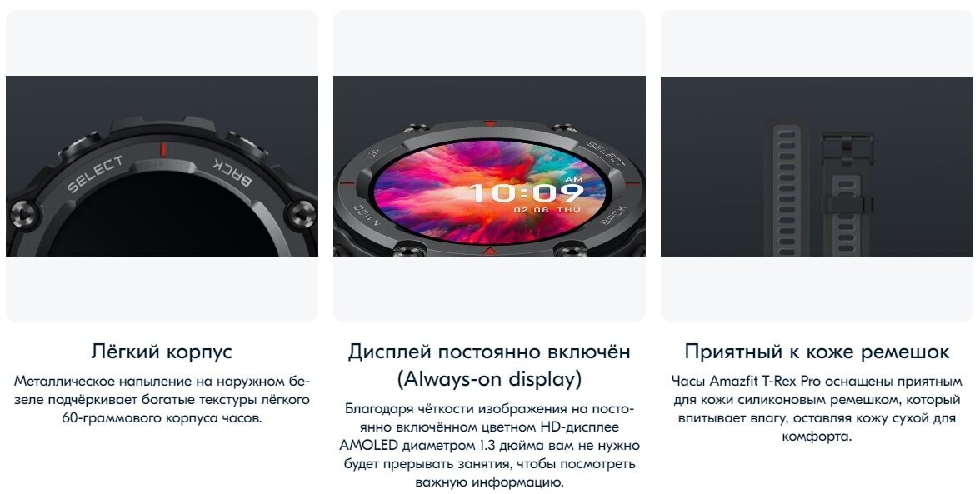
Task: Open the always-on display image card
Action: click(x=489, y=166)
